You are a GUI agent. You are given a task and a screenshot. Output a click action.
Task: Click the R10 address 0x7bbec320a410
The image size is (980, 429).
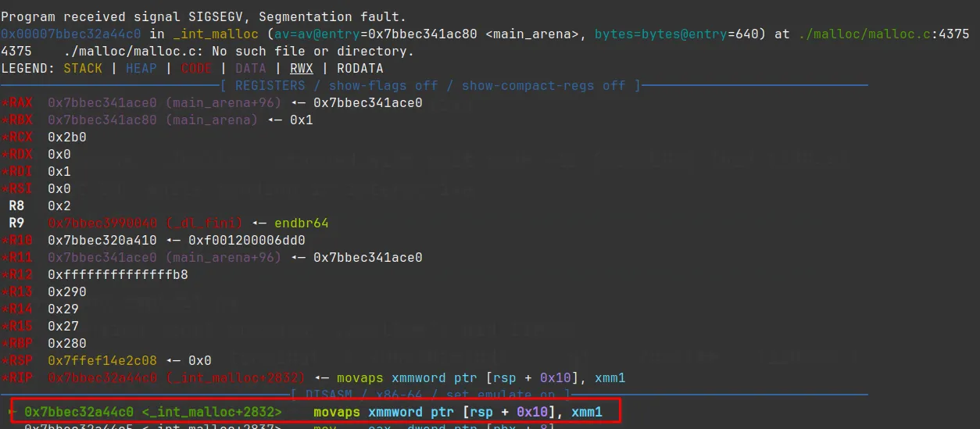[102, 240]
